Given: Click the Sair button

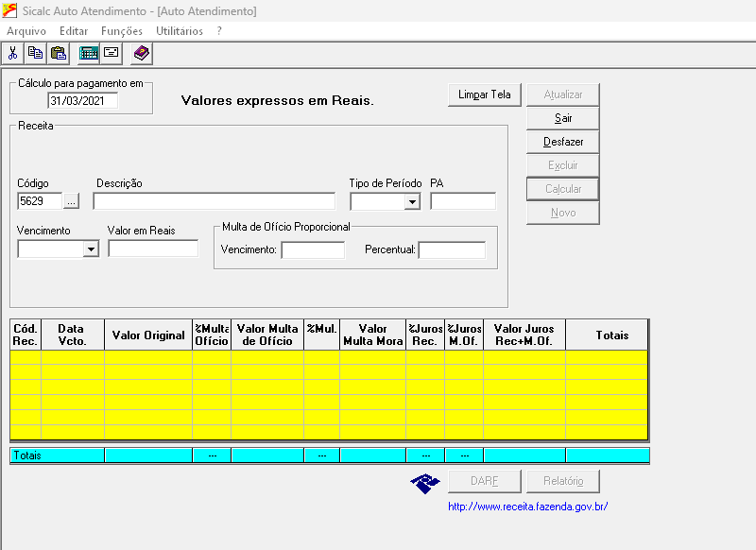Looking at the screenshot, I should pyautogui.click(x=563, y=118).
